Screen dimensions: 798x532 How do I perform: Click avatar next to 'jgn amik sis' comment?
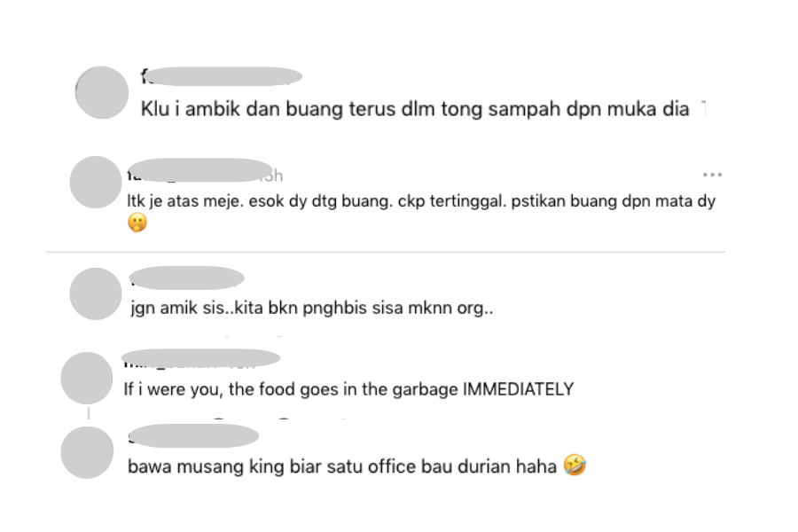[x=95, y=293]
